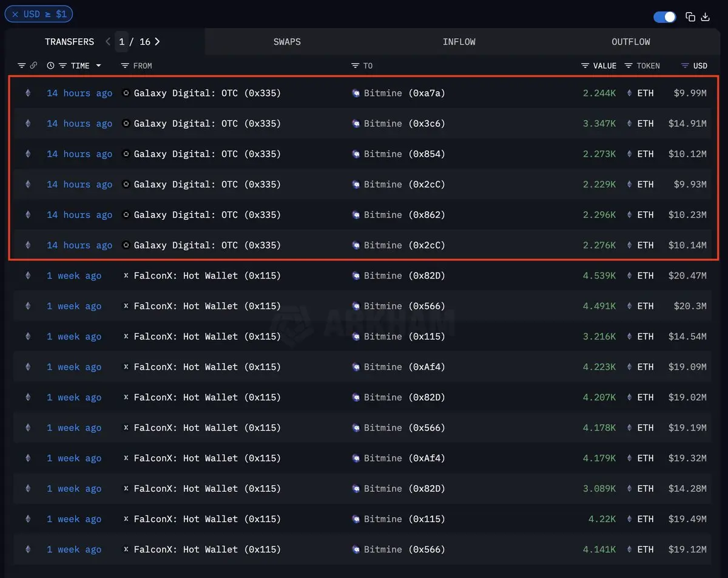The width and height of the screenshot is (728, 578).
Task: Select the 3.347K value cell
Action: [599, 123]
